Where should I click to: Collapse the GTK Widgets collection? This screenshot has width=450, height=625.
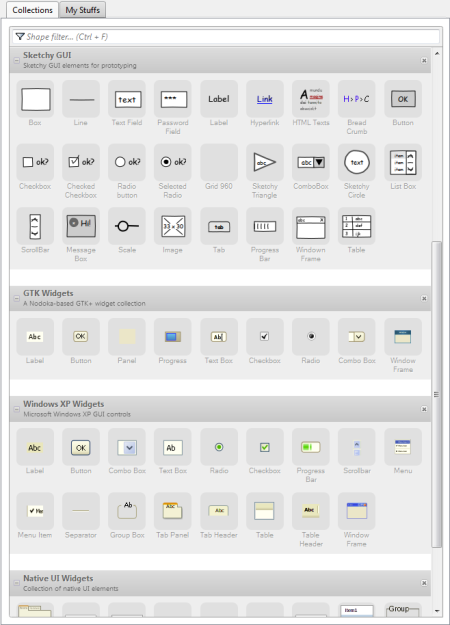17,299
